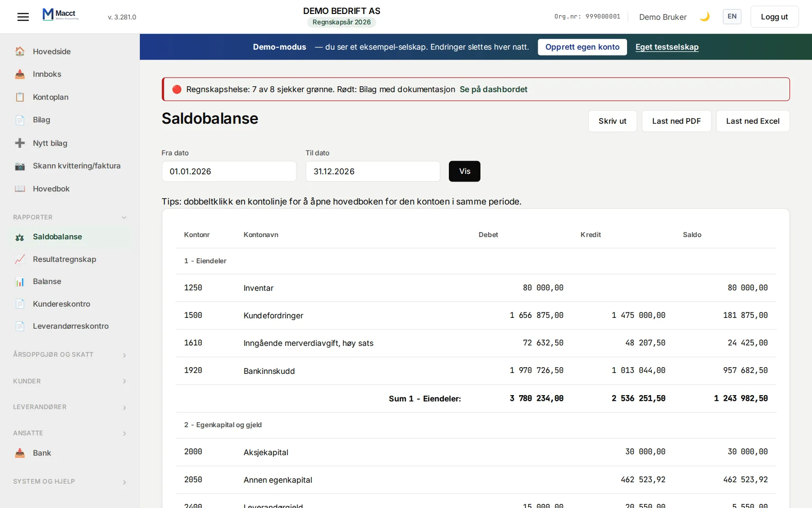Follow the Se på dashbordet link
Viewport: 812px width, 508px height.
pos(493,89)
